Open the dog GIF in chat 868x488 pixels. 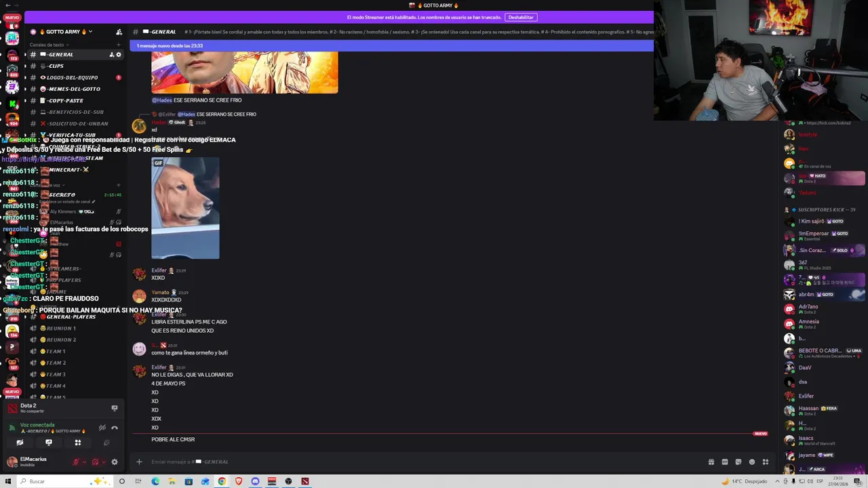click(x=185, y=208)
